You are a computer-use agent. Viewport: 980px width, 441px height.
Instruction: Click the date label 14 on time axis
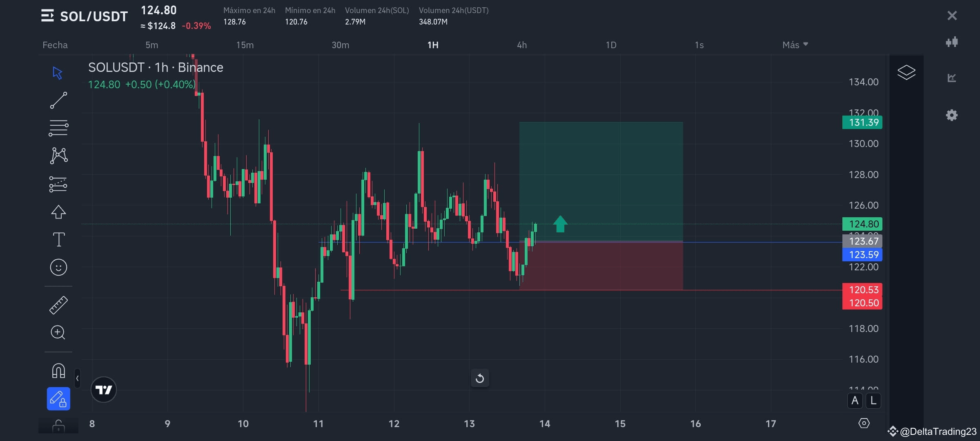point(545,424)
